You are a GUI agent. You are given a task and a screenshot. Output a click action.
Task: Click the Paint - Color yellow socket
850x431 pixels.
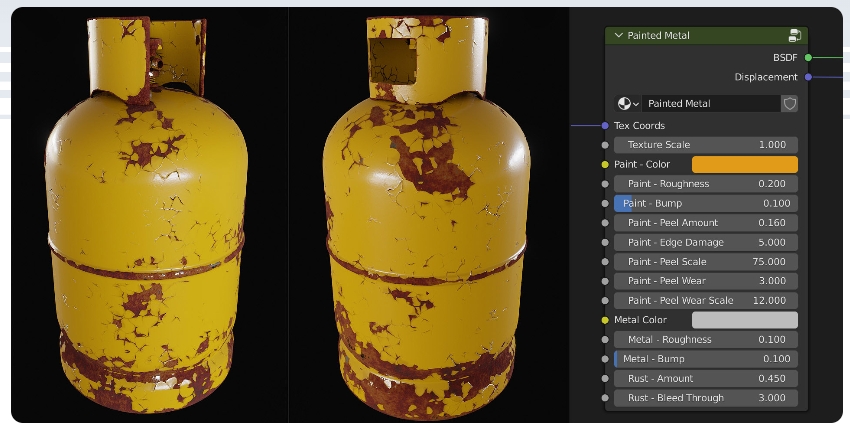point(605,164)
